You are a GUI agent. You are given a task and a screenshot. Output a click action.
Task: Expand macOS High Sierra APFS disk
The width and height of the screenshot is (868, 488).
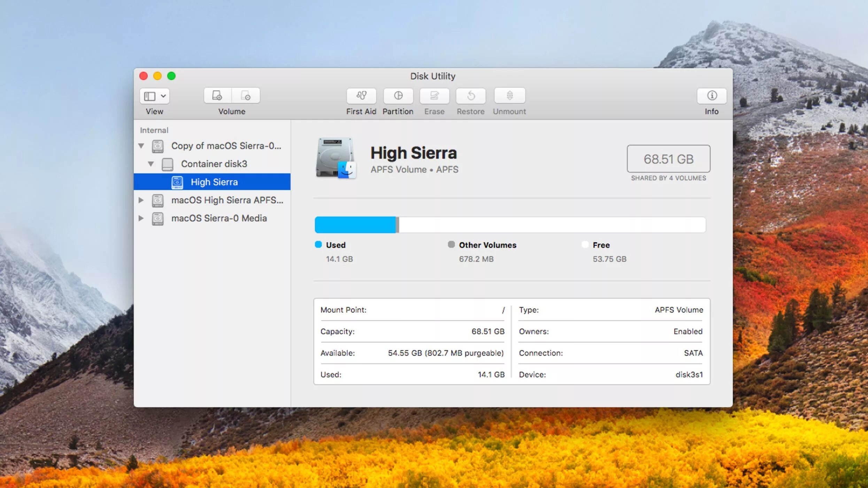tap(141, 200)
